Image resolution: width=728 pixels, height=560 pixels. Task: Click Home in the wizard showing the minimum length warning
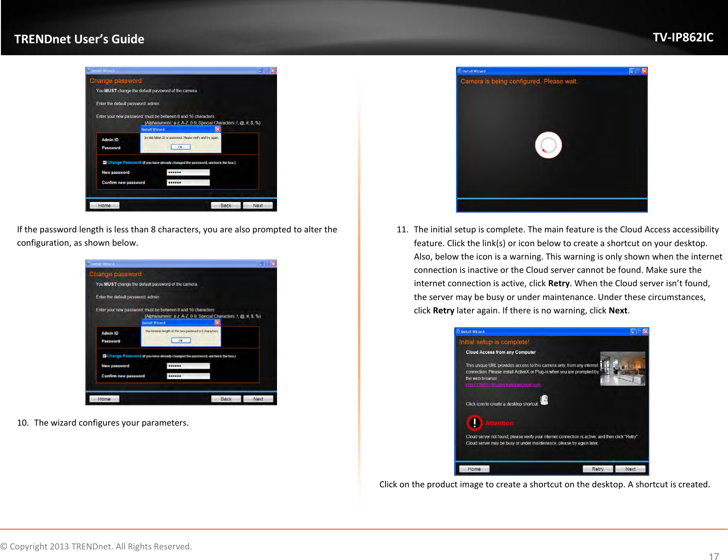(x=104, y=399)
